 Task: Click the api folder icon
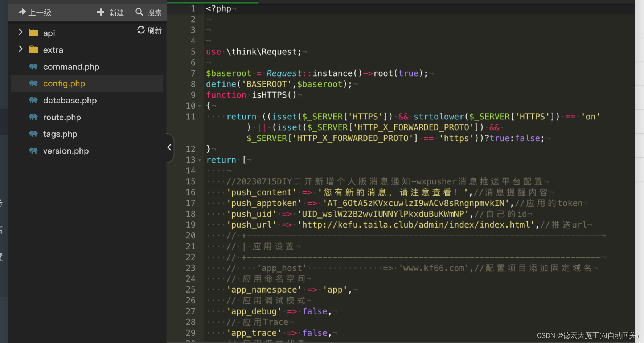click(x=34, y=33)
